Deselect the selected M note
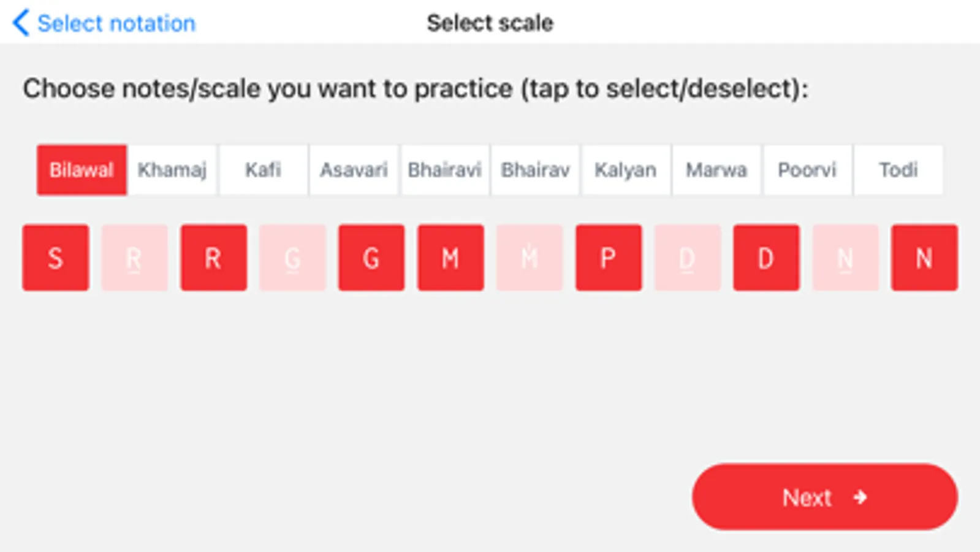Viewport: 980px width, 552px height. coord(450,258)
